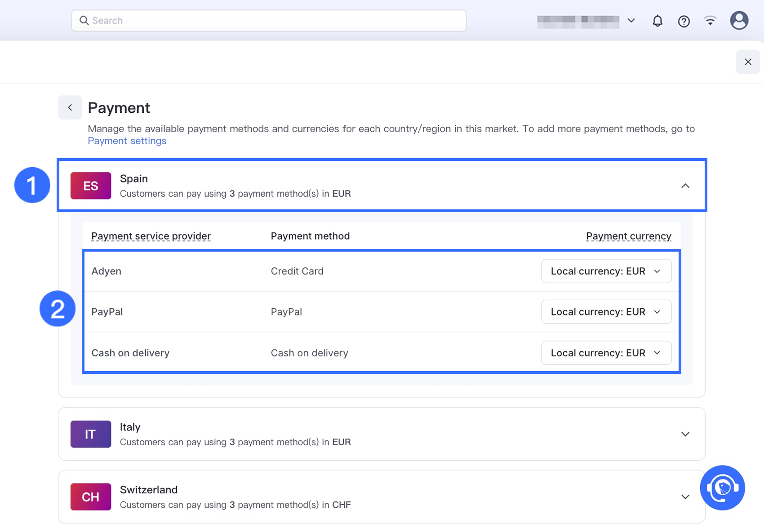Open the Payment settings link
The width and height of the screenshot is (764, 532).
pos(127,141)
